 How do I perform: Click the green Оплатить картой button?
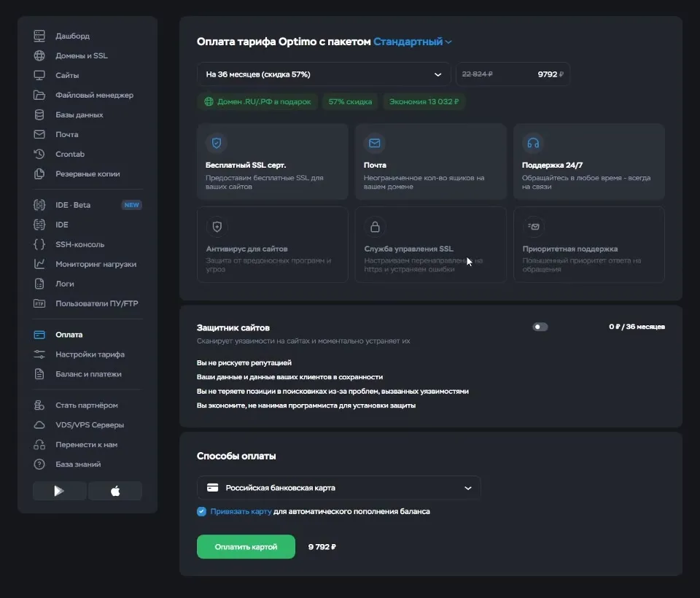pyautogui.click(x=246, y=547)
